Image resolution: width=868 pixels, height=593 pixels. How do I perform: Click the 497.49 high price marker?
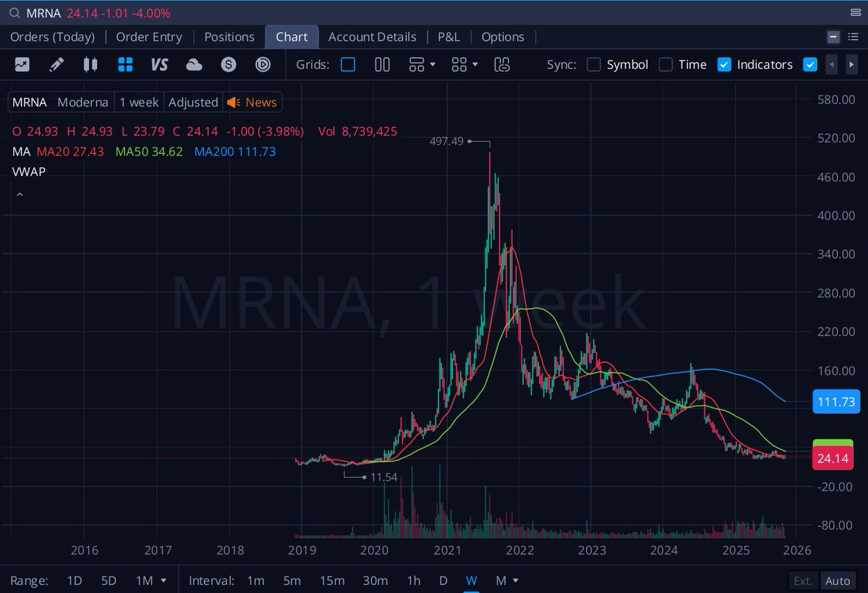446,142
